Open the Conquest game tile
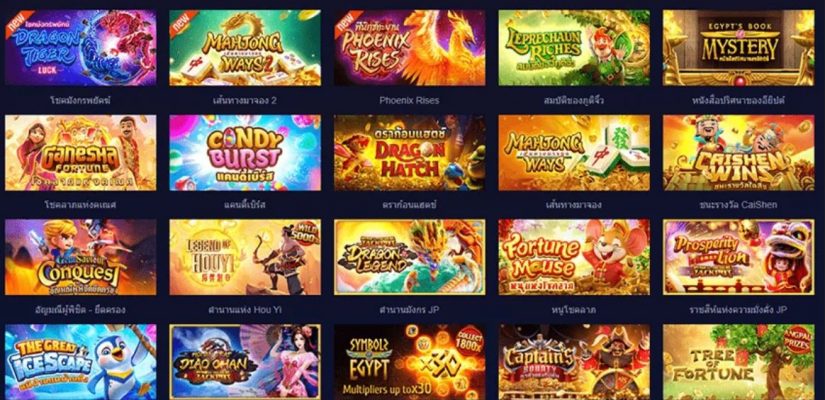The width and height of the screenshot is (825, 400). tap(81, 257)
